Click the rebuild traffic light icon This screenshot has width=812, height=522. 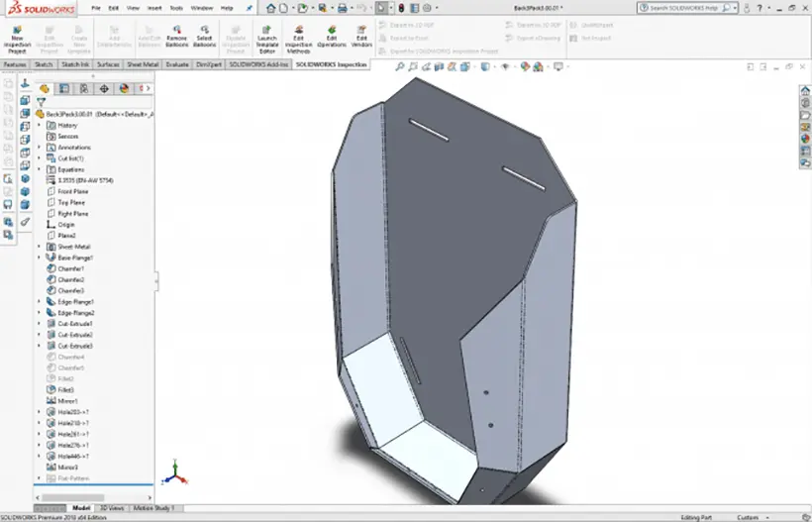pos(401,8)
